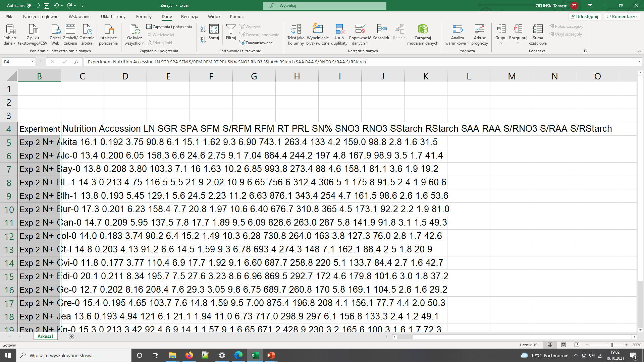644x362 pixels.
Task: Click the Wyszukaj search box
Action: [325, 6]
